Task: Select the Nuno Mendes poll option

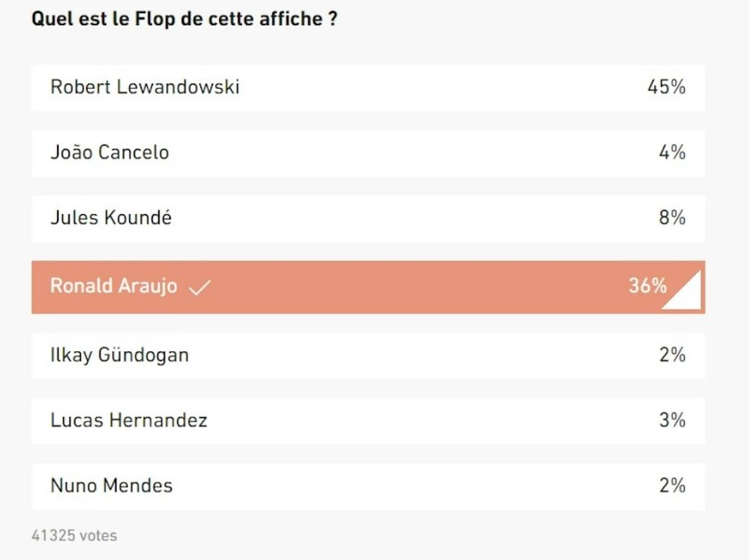Action: (368, 486)
